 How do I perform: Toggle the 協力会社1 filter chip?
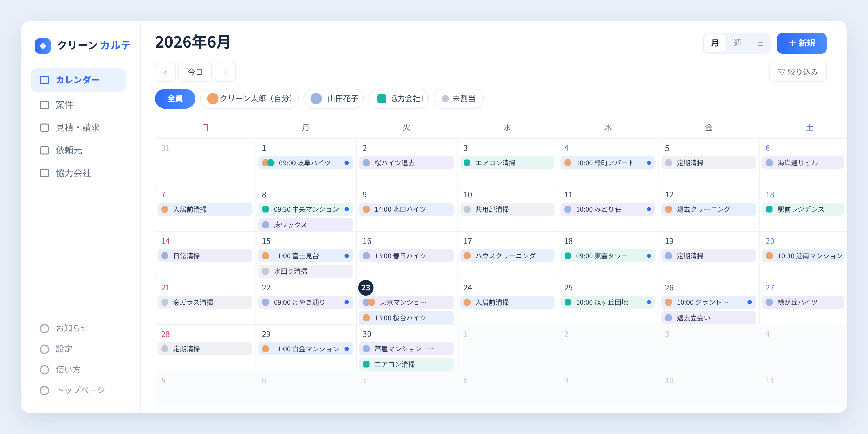pos(399,99)
